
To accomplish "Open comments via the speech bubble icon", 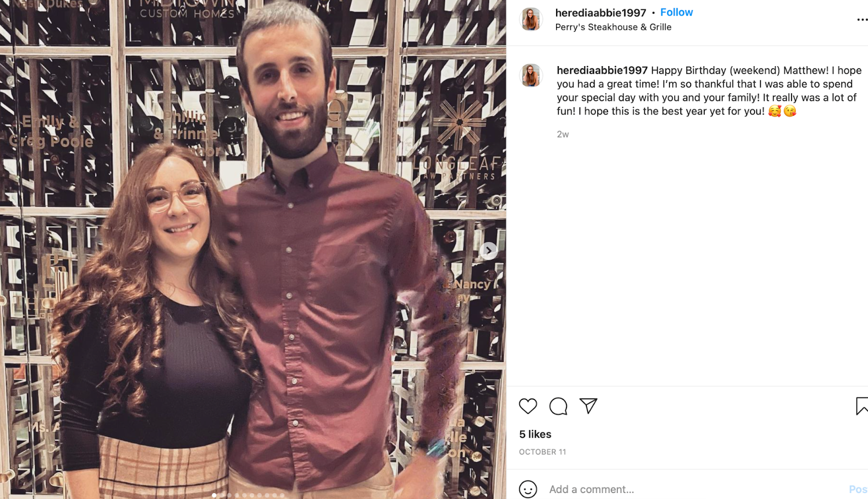I will (558, 406).
